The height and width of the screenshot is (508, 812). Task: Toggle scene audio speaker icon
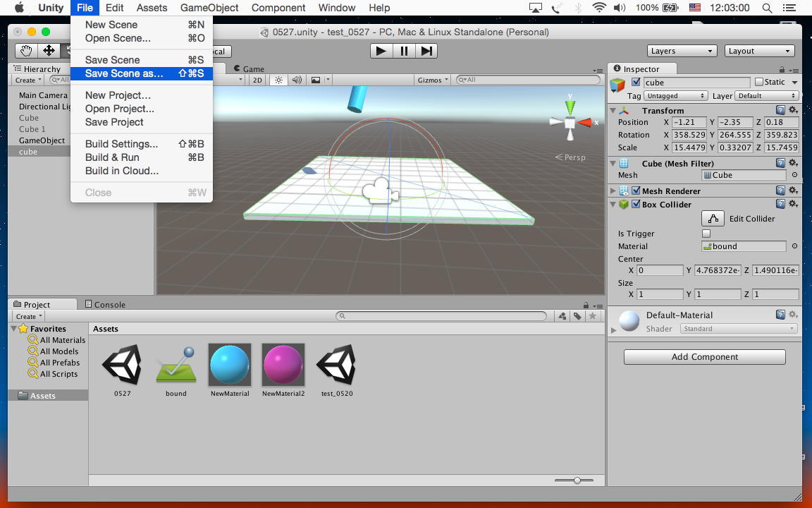[297, 80]
